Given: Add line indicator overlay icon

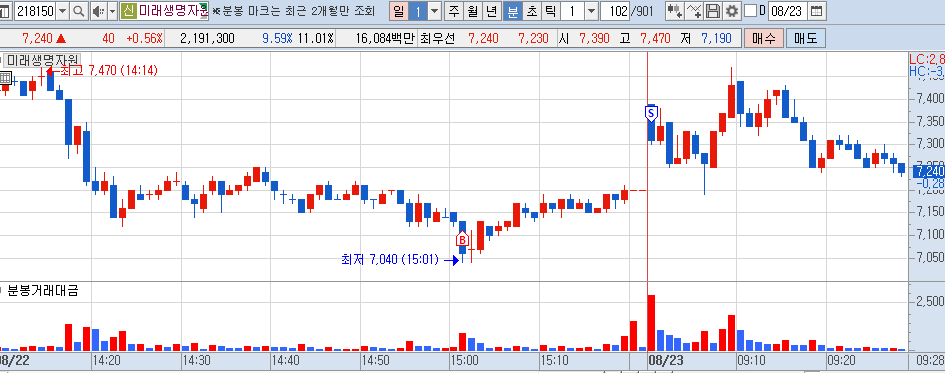Looking at the screenshot, I should (x=694, y=11).
